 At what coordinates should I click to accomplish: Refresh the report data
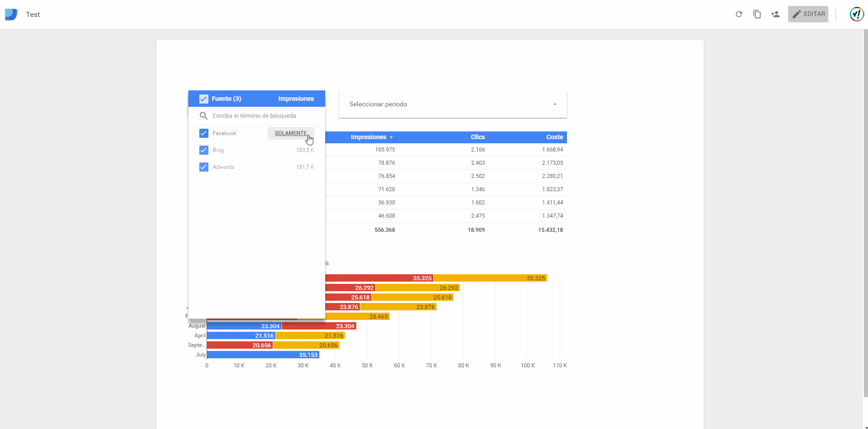[739, 14]
